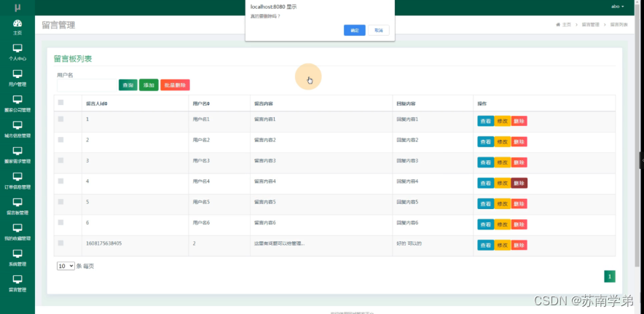The width and height of the screenshot is (644, 314).
Task: Check the checkbox for row with id 4
Action: pos(60,181)
